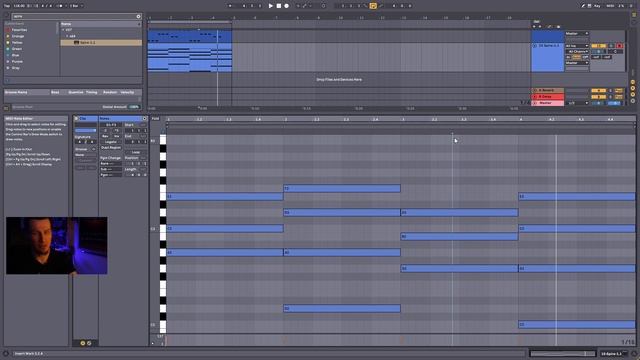Click the Rev button in Notes box
Image resolution: width=640 pixels, height=360 pixels.
105,136
